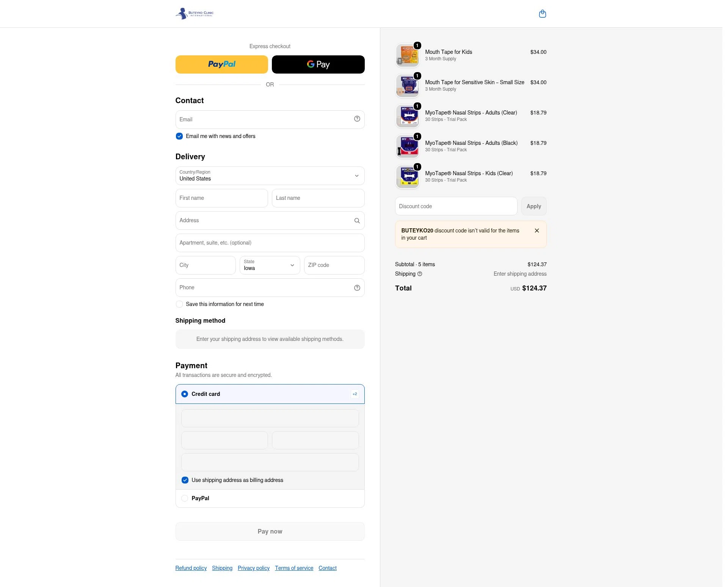This screenshot has width=728, height=587.
Task: Click the Sensitive Skin Mouth Tape thumbnail
Action: (x=407, y=86)
